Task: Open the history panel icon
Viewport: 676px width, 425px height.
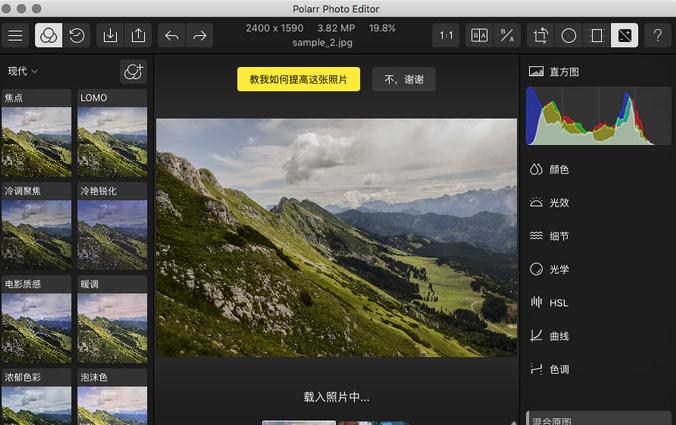Action: click(x=77, y=35)
